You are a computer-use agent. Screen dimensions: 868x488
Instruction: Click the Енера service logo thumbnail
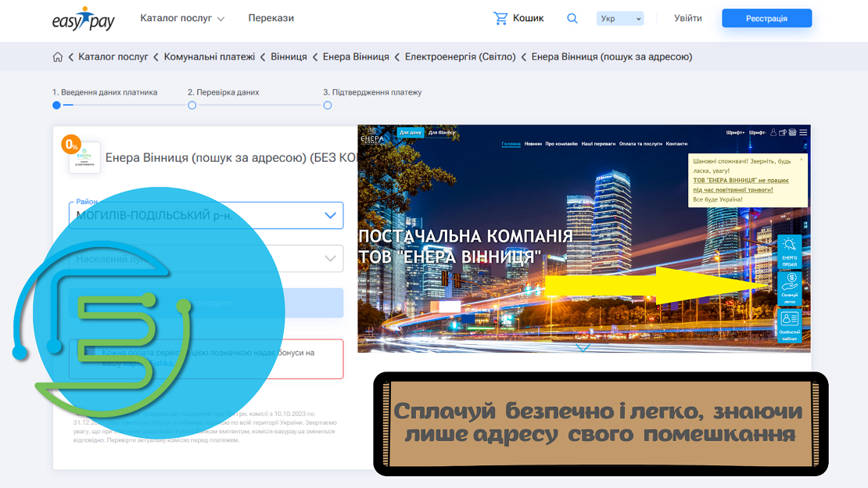pos(84,158)
